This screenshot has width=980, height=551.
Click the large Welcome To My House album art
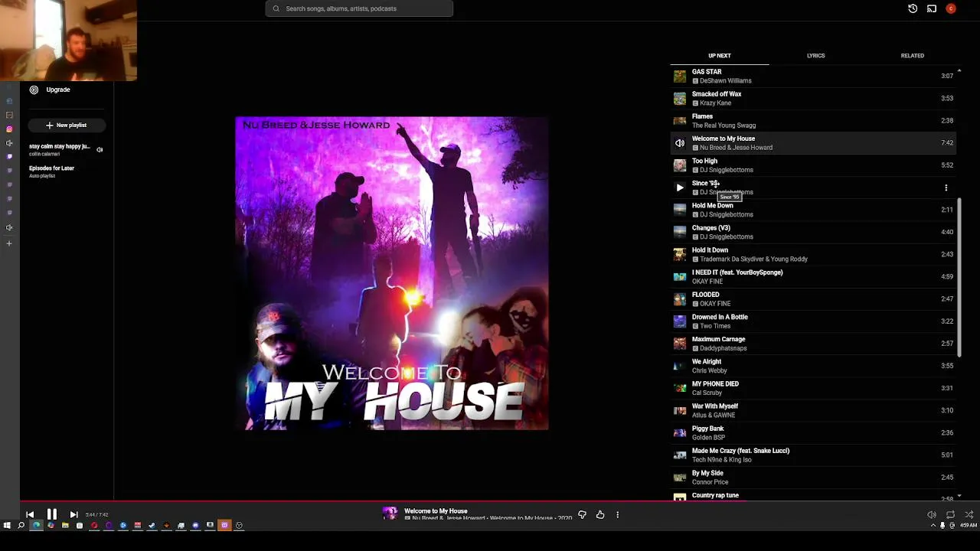[x=392, y=273]
